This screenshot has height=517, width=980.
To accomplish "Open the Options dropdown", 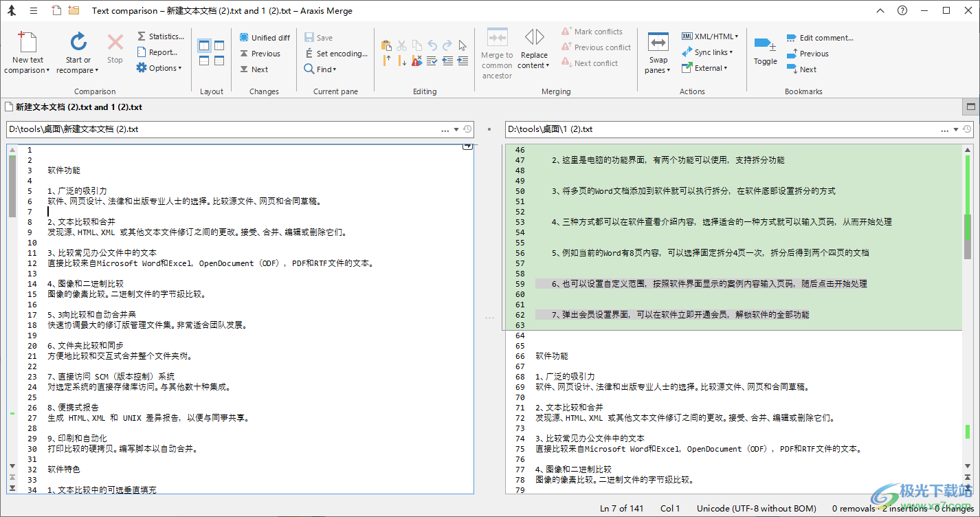I will pyautogui.click(x=159, y=68).
